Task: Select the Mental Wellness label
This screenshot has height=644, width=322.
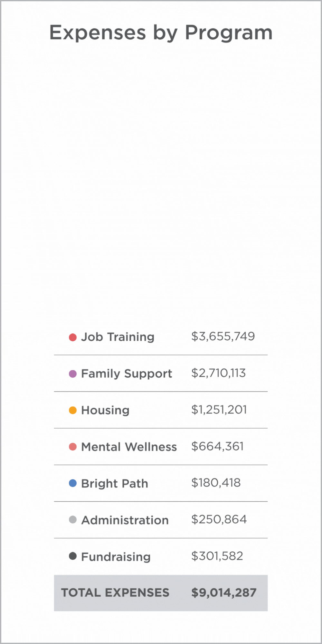Action: point(129,447)
